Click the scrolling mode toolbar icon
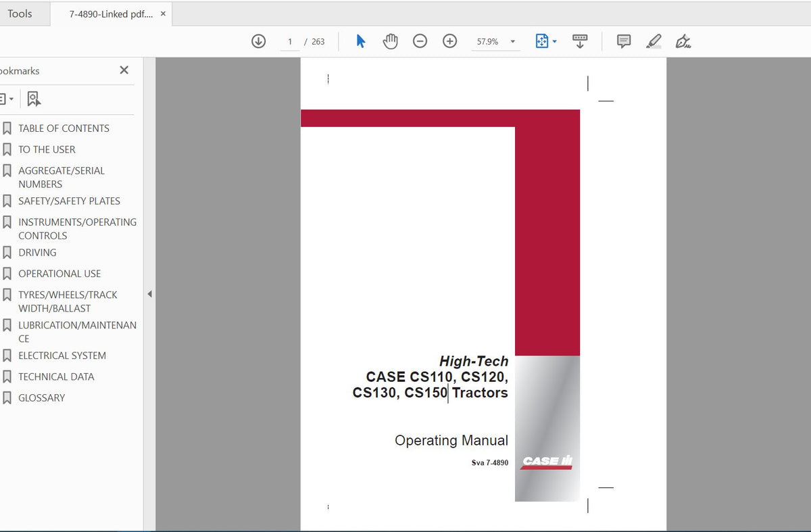 [x=580, y=41]
